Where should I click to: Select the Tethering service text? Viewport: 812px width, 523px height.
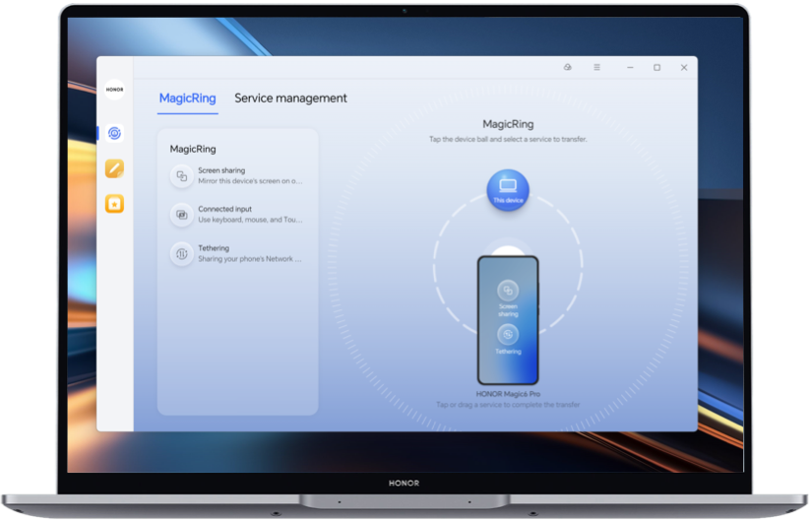click(214, 248)
